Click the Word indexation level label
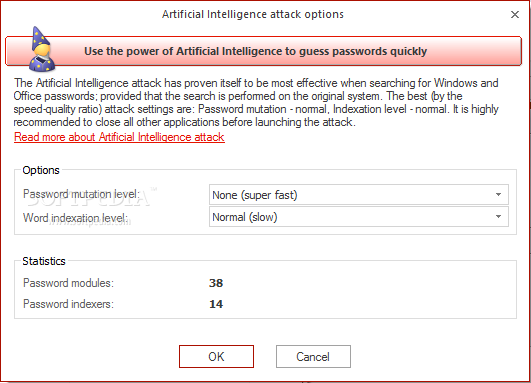The height and width of the screenshot is (383, 531). [76, 217]
